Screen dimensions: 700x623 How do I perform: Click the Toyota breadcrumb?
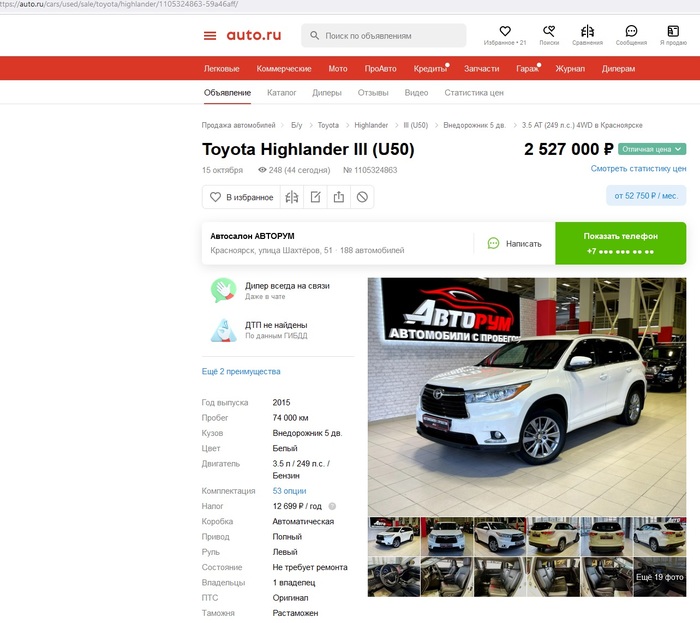click(328, 125)
